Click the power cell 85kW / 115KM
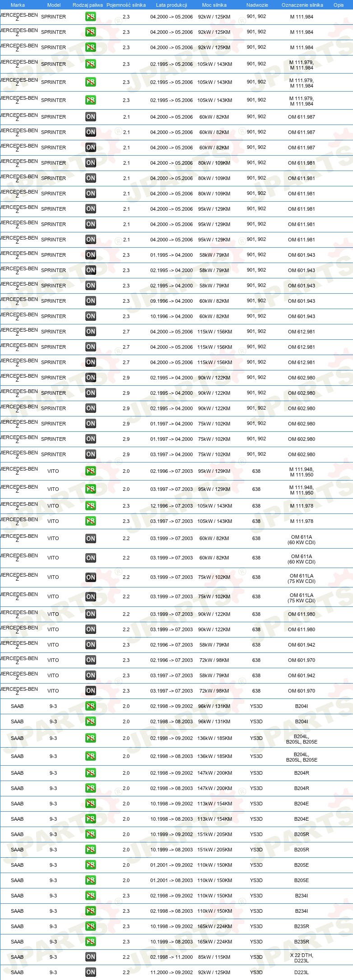 tap(214, 957)
